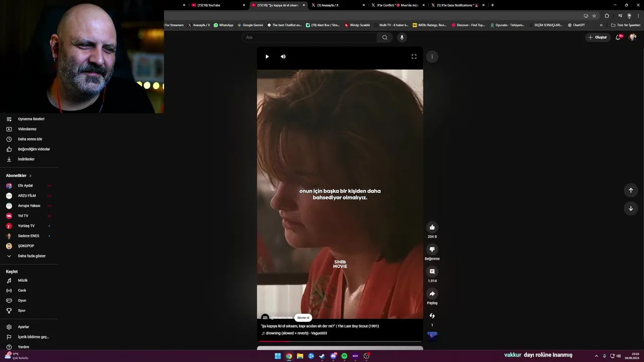The image size is (644, 362).
Task: Open the notifications bell
Action: tap(618, 37)
